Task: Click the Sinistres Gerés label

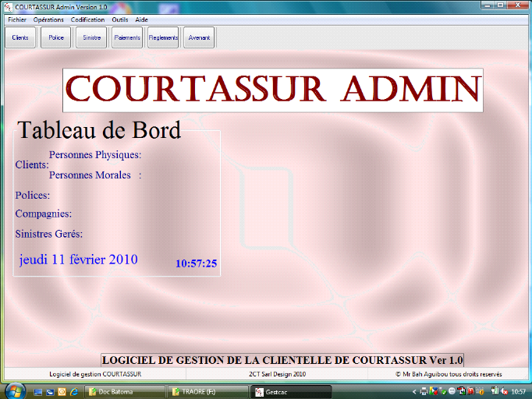Action: pos(49,234)
